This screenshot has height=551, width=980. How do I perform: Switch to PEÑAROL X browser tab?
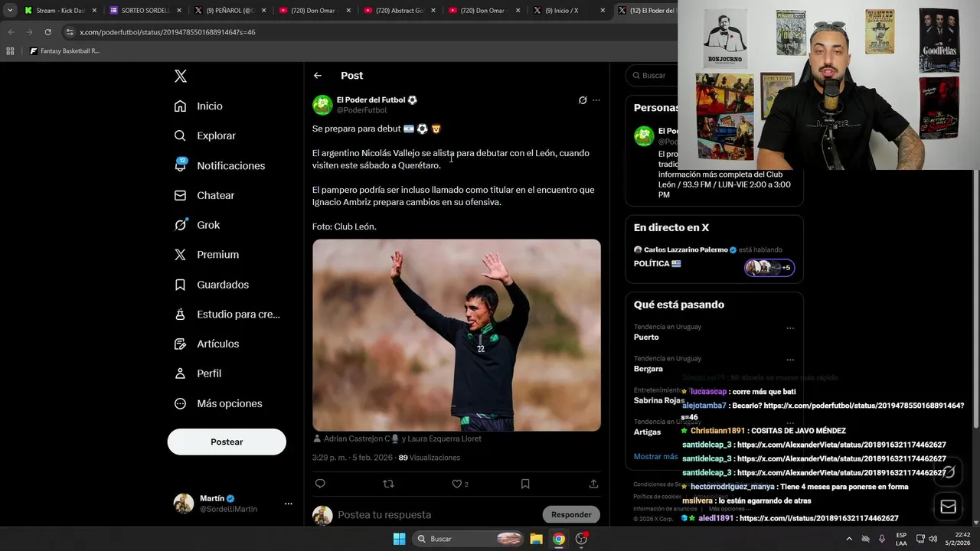pos(228,11)
